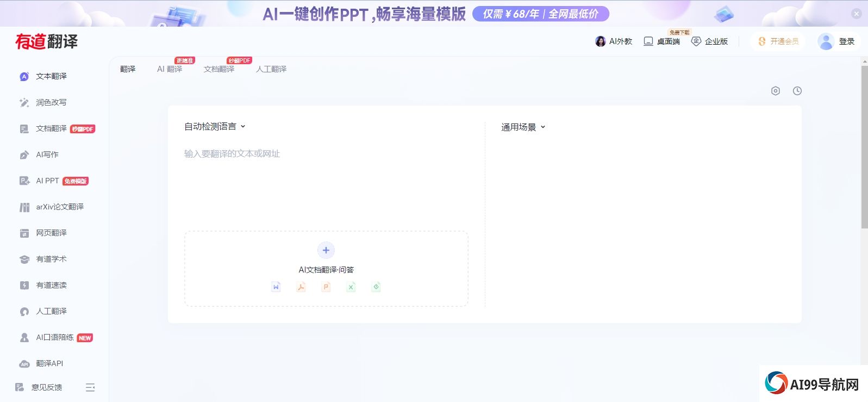This screenshot has width=868, height=402.
Task: Click the 秒翻PDF badge in sidebar
Action: [x=83, y=129]
